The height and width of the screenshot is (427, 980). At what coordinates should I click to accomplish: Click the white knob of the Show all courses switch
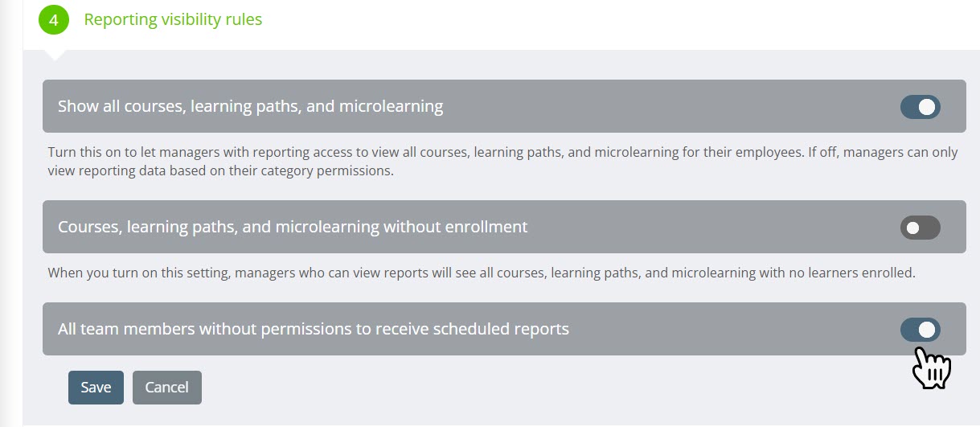point(927,106)
